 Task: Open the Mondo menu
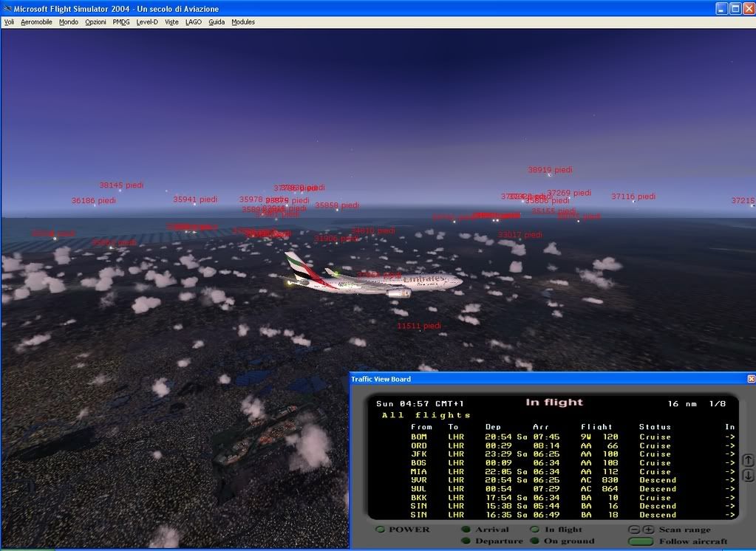coord(69,21)
